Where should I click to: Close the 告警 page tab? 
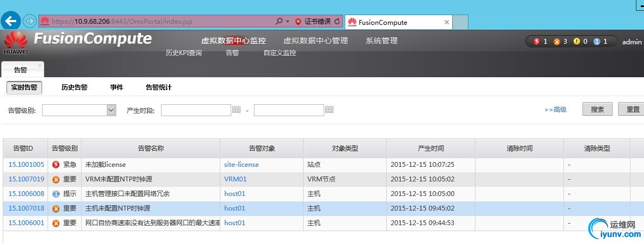coord(40,65)
